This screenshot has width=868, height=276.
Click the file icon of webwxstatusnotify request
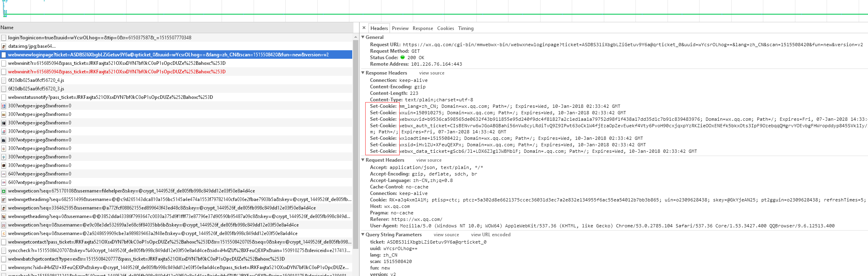pyautogui.click(x=4, y=97)
